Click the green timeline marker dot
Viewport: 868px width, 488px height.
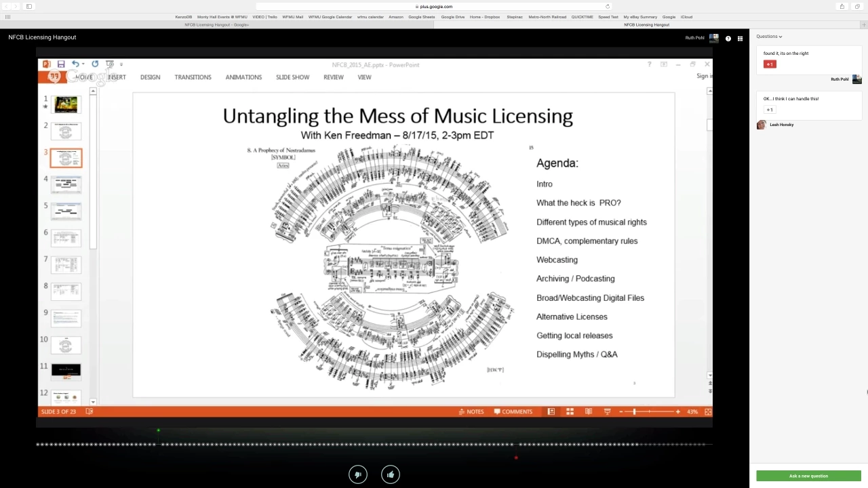pos(158,430)
